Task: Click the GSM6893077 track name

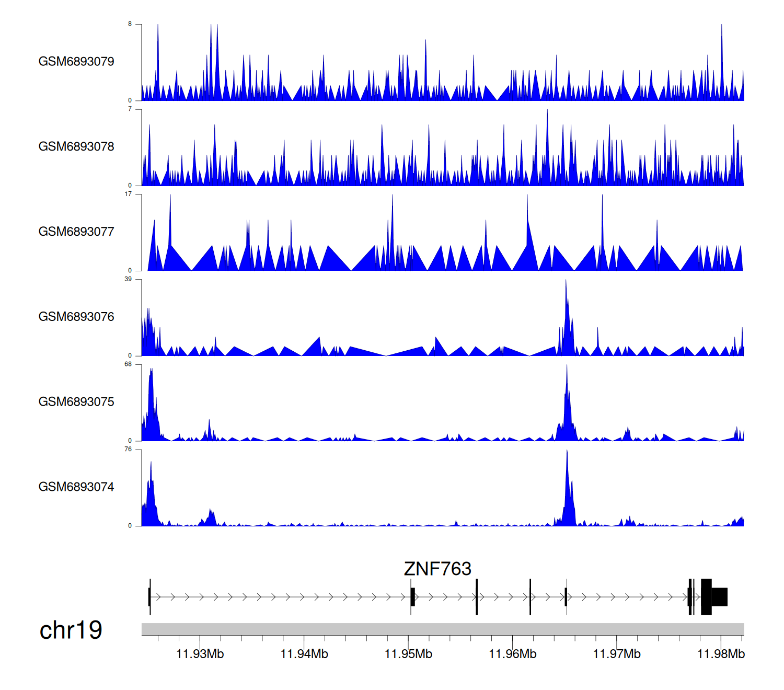Action: (76, 232)
